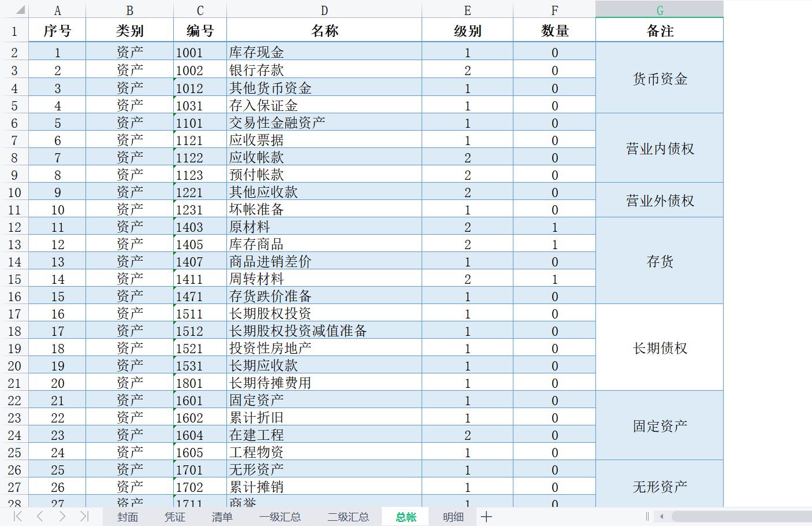The image size is (812, 526).
Task: Click the jump-to-first-sheet navigation icon
Action: pos(16,517)
